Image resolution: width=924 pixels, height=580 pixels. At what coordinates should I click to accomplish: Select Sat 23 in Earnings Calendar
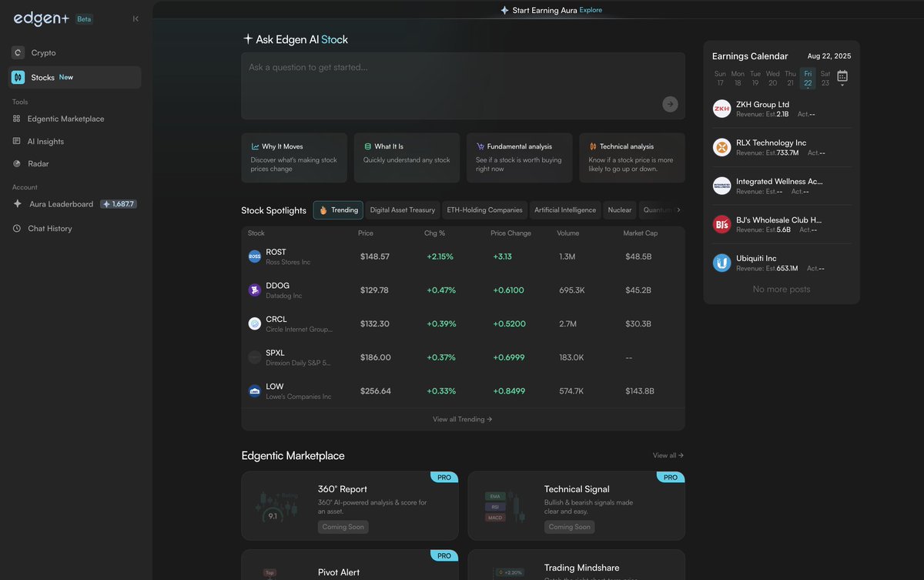825,79
